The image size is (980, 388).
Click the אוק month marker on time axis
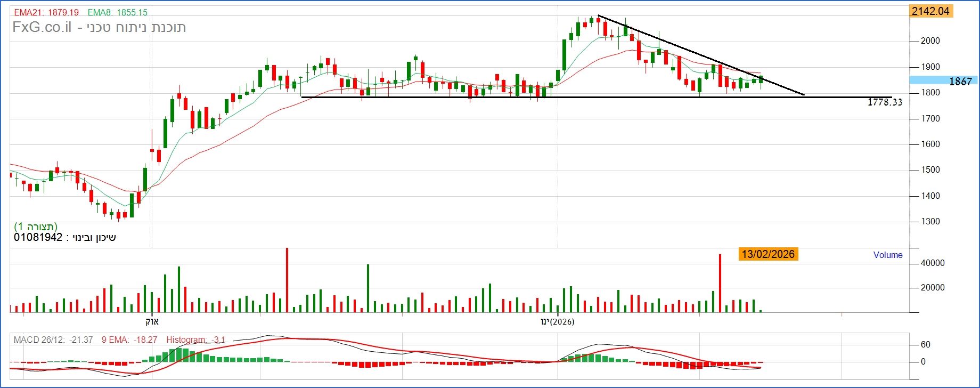pos(152,321)
